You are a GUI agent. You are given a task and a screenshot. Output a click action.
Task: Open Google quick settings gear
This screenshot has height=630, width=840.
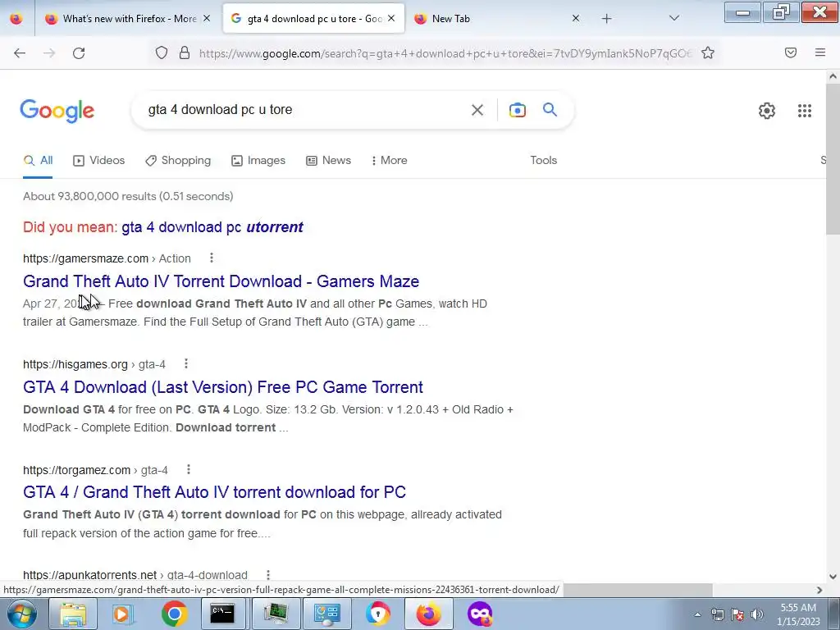(767, 111)
